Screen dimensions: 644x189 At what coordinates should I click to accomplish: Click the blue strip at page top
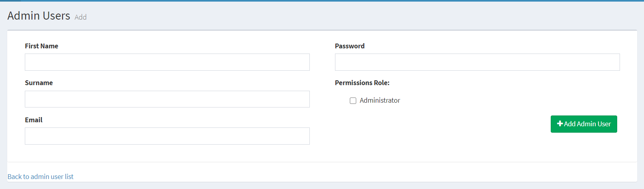(x=320, y=0)
